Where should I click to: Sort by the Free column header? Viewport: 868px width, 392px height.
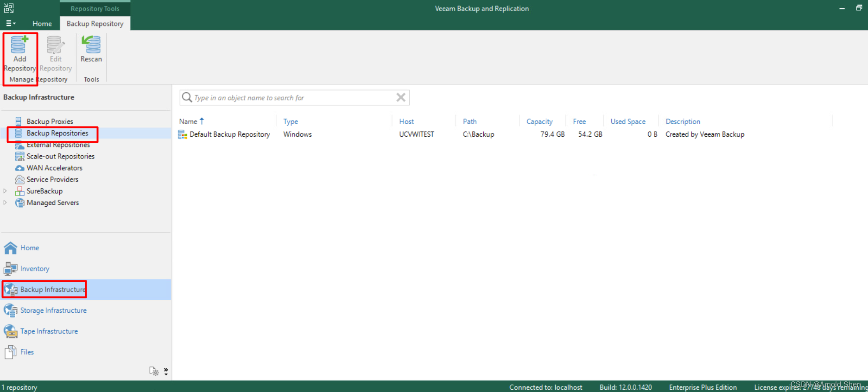click(579, 121)
